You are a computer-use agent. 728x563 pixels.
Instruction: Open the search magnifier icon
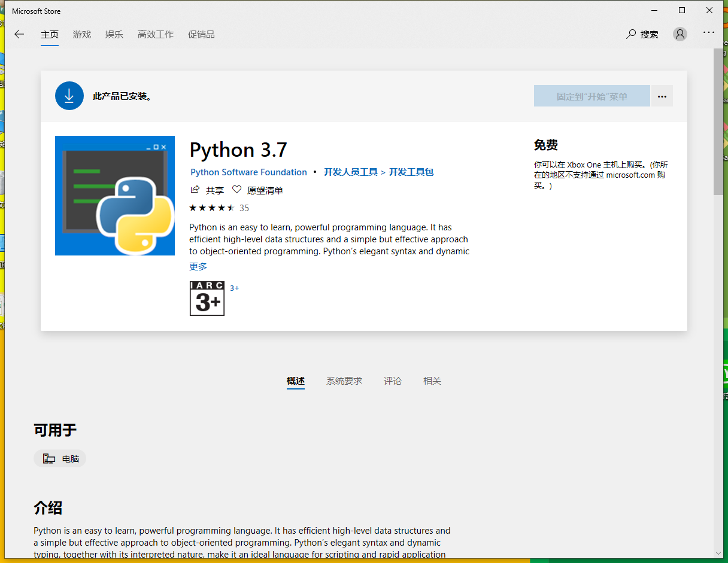coord(631,34)
